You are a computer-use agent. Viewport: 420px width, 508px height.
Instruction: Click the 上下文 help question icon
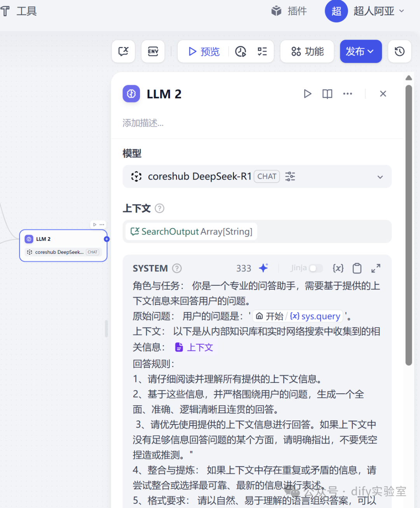(x=159, y=208)
